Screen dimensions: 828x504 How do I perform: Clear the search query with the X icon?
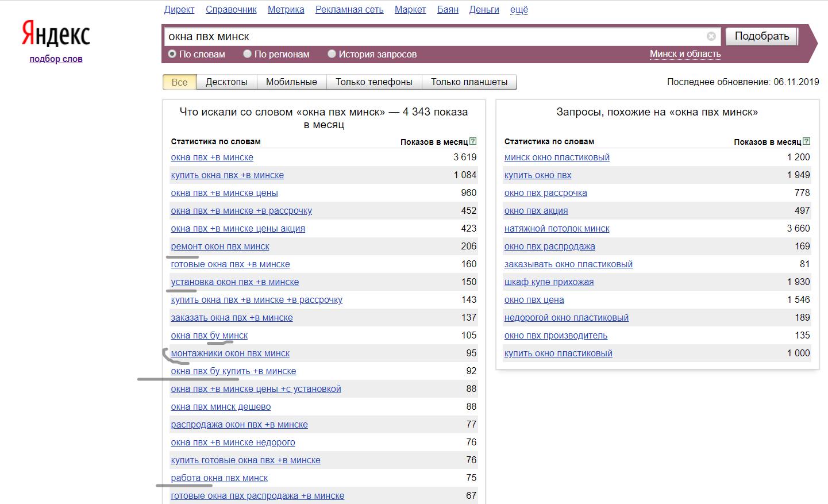[x=711, y=36]
